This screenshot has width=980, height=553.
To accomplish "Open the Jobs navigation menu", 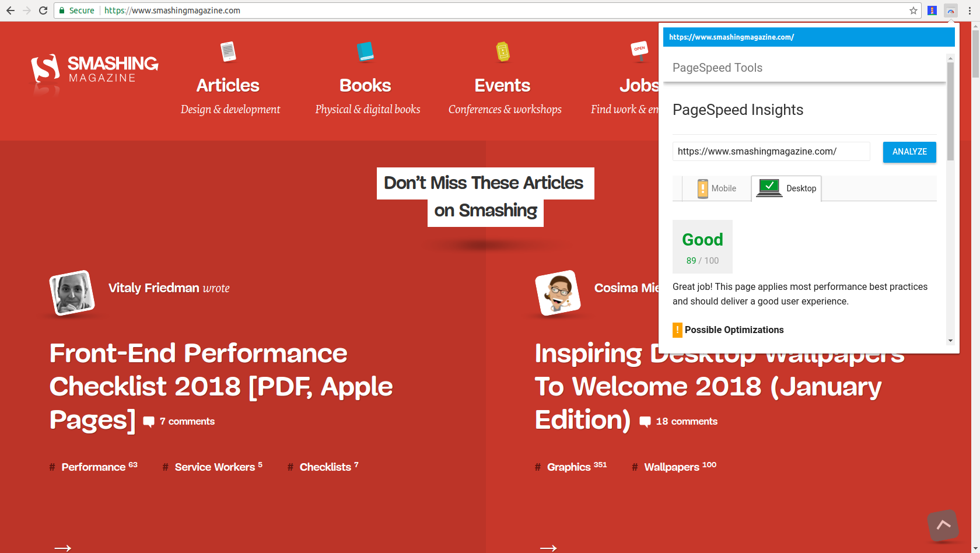I will tap(639, 85).
